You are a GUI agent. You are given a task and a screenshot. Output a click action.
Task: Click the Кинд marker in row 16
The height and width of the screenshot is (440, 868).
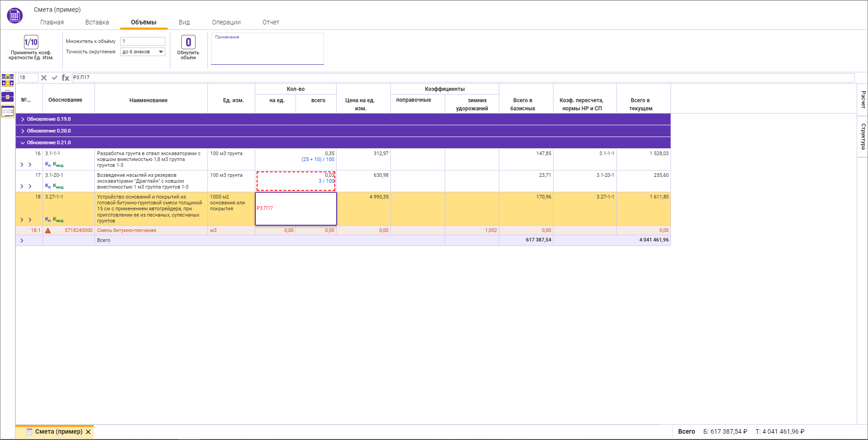(x=58, y=165)
